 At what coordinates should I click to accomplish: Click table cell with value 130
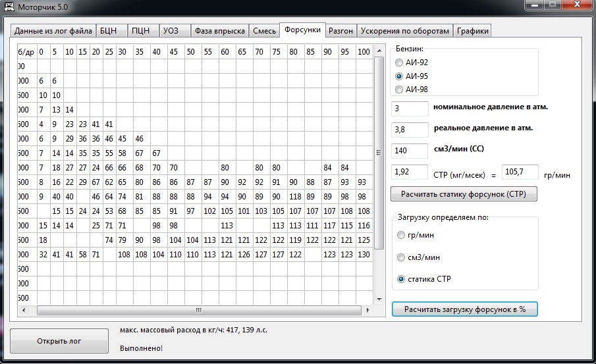(364, 255)
